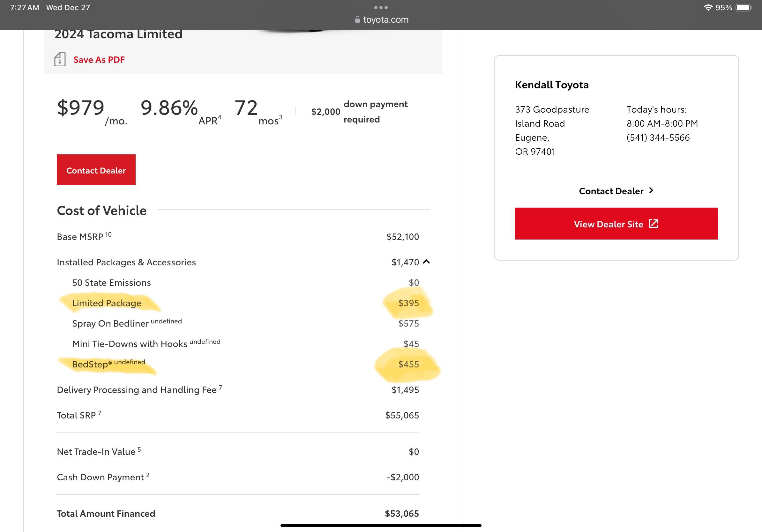The image size is (762, 532).
Task: Tap the padlock icon in address bar
Action: pyautogui.click(x=357, y=19)
